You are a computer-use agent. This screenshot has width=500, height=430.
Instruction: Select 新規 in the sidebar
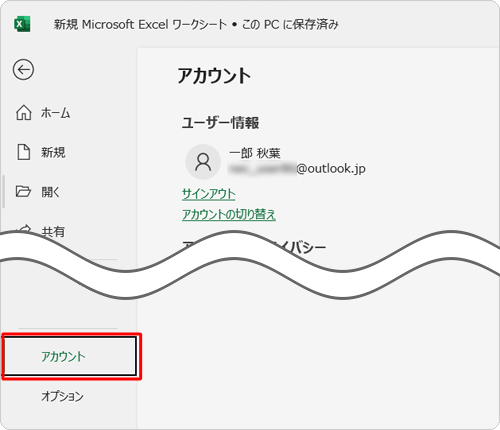53,152
